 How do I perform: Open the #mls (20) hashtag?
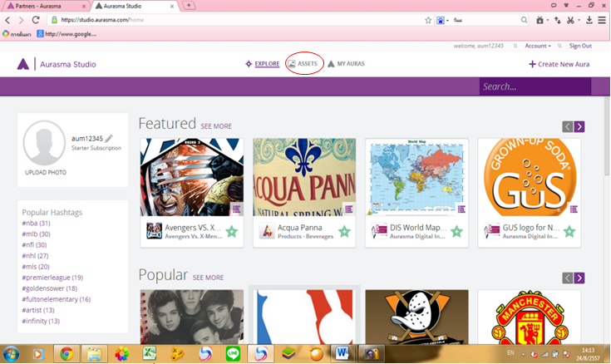click(x=36, y=267)
